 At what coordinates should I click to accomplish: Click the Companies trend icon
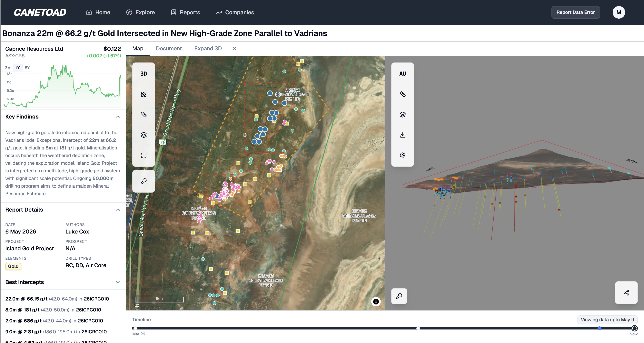pos(219,12)
